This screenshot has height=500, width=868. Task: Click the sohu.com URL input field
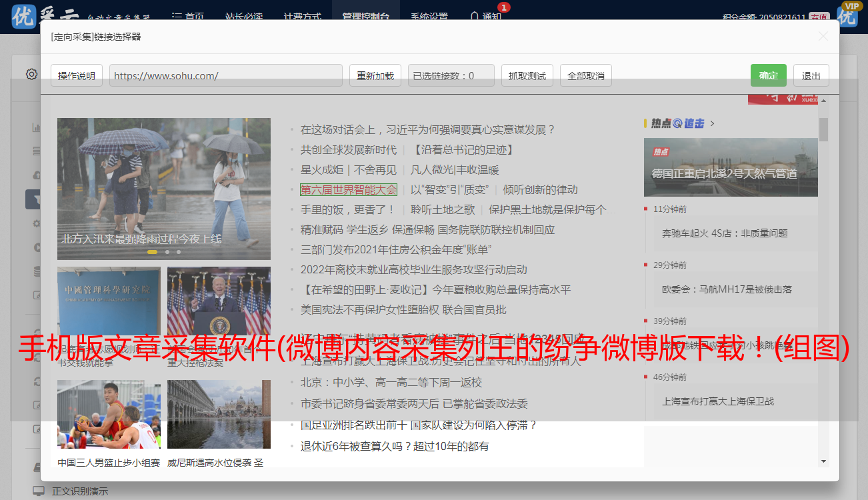tap(225, 75)
